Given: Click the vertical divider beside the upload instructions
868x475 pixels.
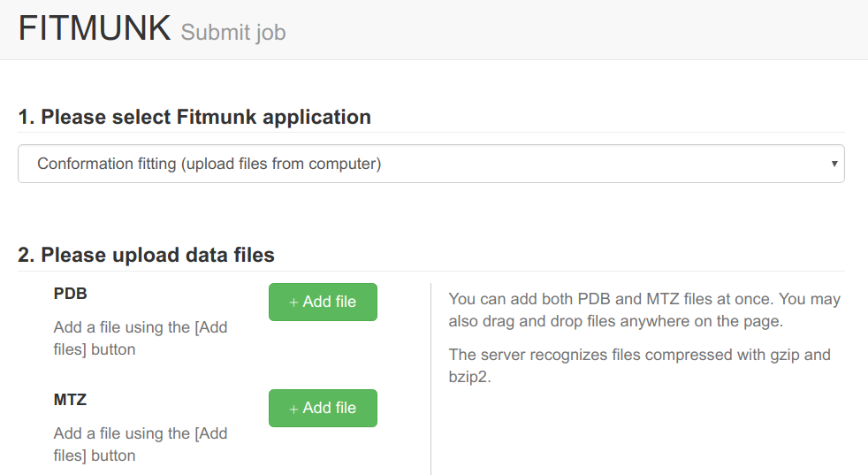Looking at the screenshot, I should pyautogui.click(x=430, y=379).
